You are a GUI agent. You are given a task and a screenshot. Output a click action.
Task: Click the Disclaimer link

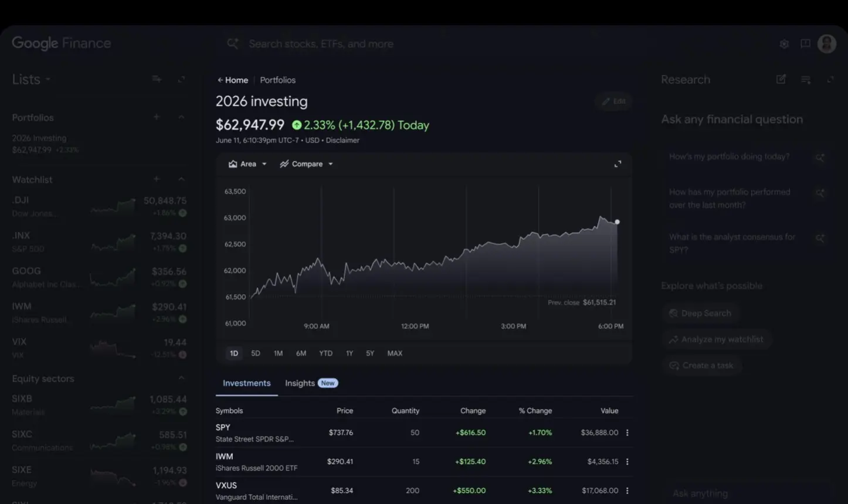[342, 141]
